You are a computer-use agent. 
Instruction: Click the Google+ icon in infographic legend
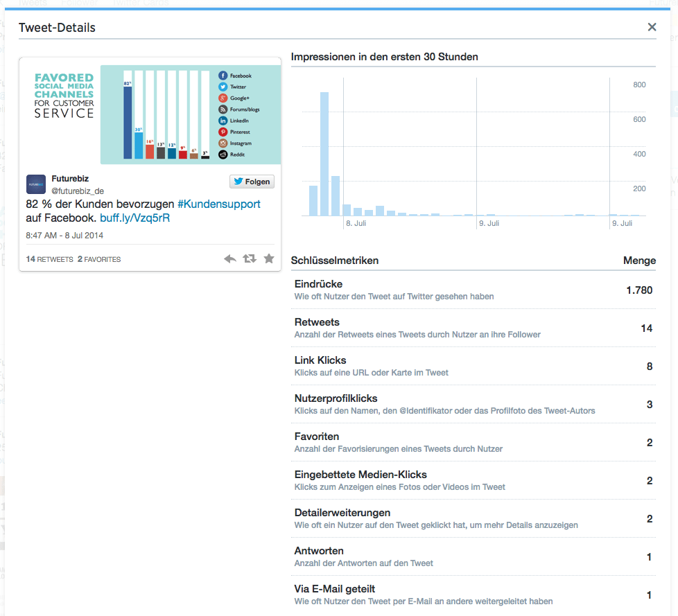click(223, 98)
